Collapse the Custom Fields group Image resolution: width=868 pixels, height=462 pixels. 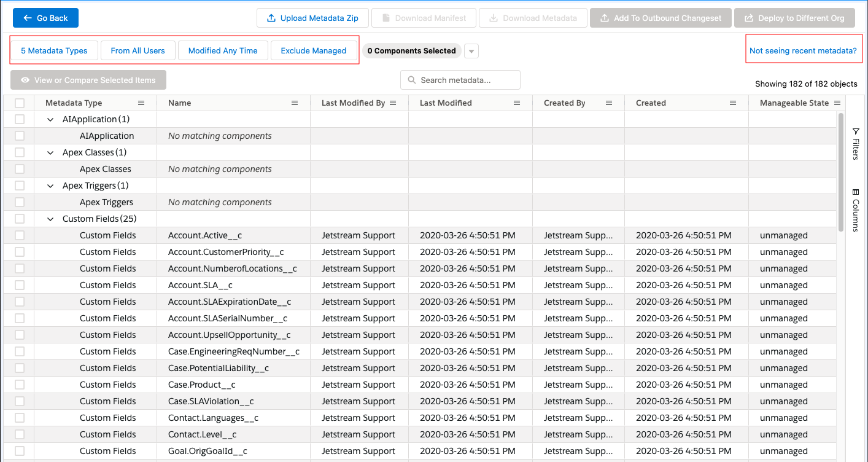51,219
